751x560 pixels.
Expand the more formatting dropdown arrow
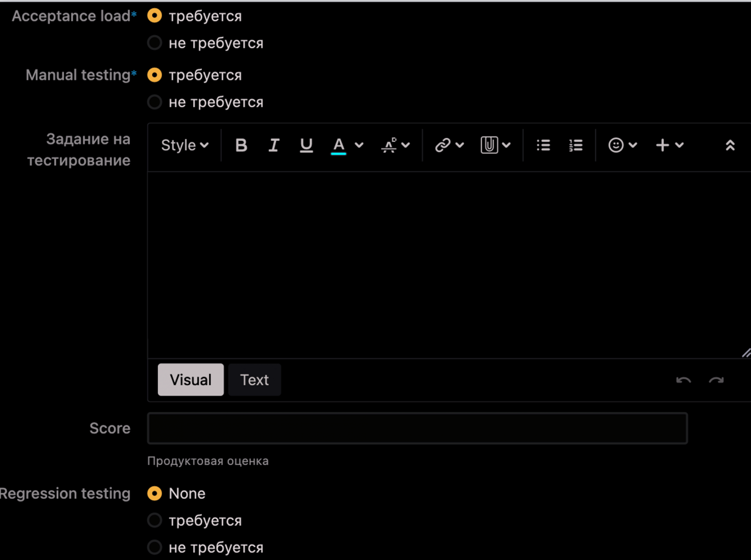click(406, 145)
